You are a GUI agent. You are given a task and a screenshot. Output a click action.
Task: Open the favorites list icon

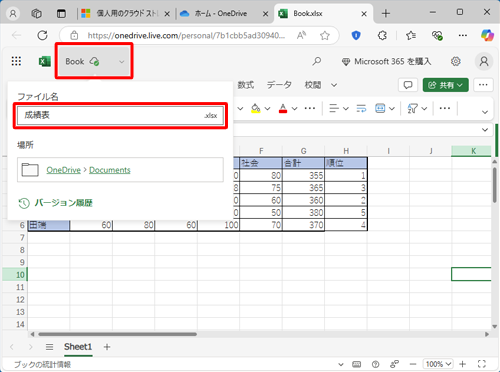coord(411,35)
